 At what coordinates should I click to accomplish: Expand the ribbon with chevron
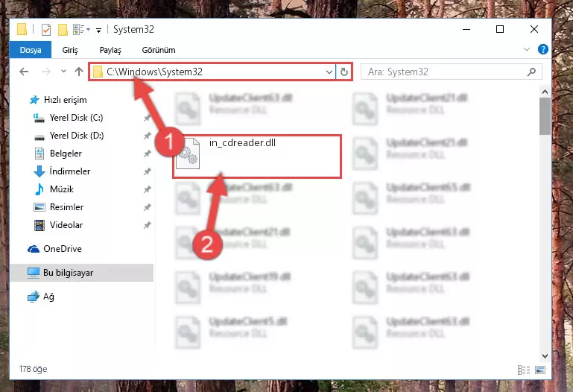527,49
